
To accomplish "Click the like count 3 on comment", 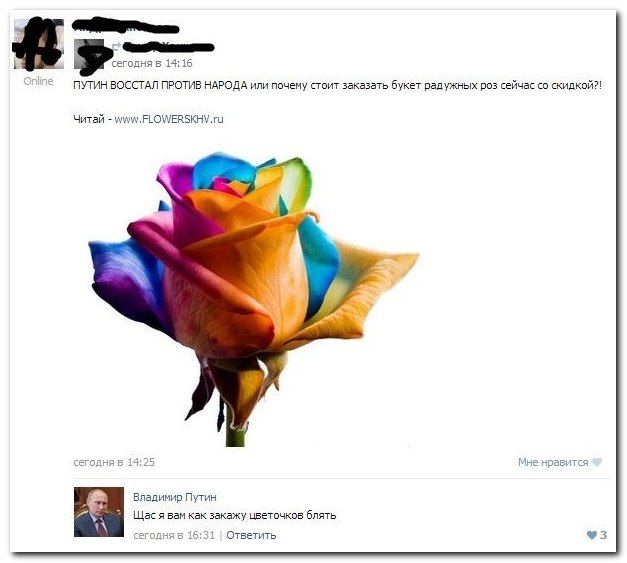I will [x=603, y=535].
